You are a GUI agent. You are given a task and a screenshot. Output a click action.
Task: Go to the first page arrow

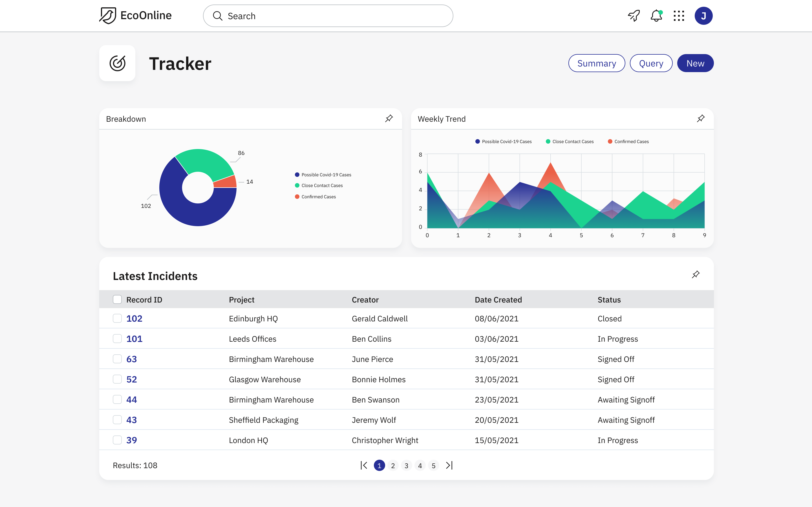tap(364, 465)
